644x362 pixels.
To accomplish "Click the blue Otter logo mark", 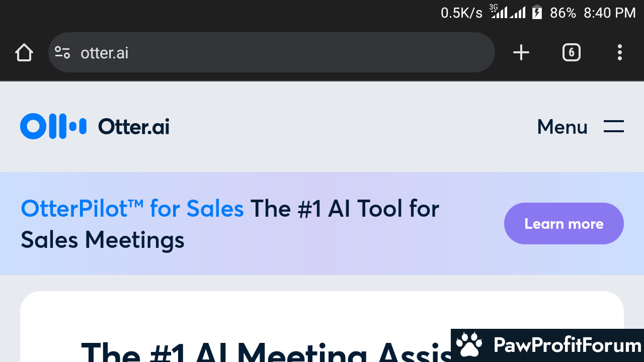I will click(53, 126).
